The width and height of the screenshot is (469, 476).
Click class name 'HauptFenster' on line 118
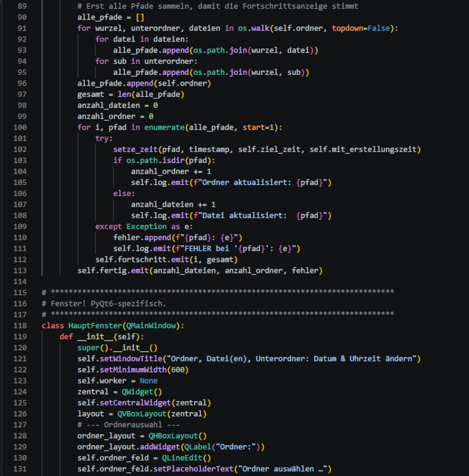point(95,326)
